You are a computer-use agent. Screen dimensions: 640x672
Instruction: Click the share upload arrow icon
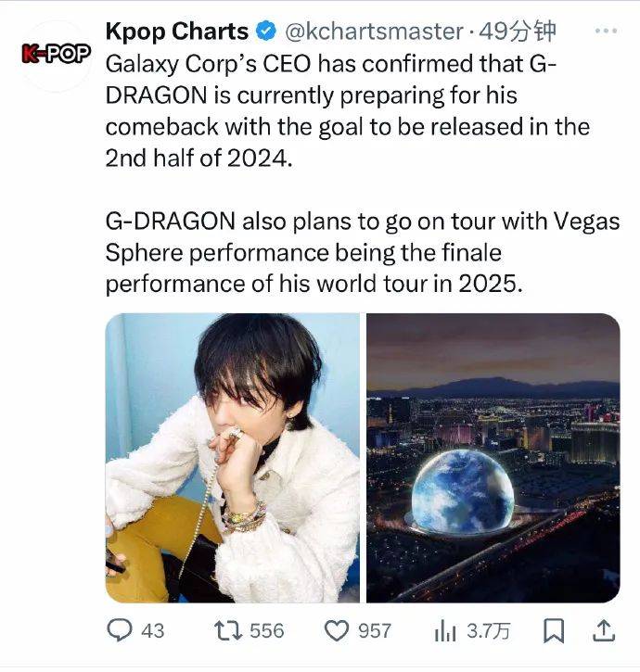[603, 630]
